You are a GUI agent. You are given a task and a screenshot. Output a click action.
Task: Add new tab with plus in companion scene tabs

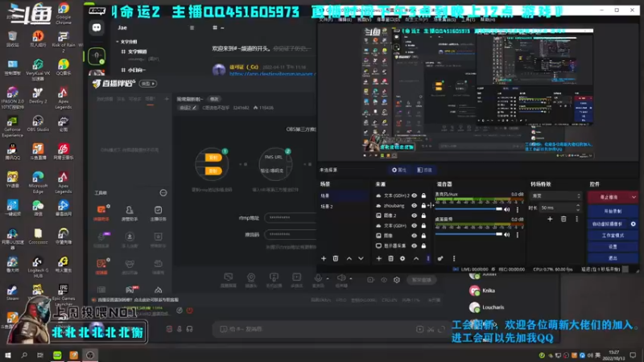tap(167, 99)
